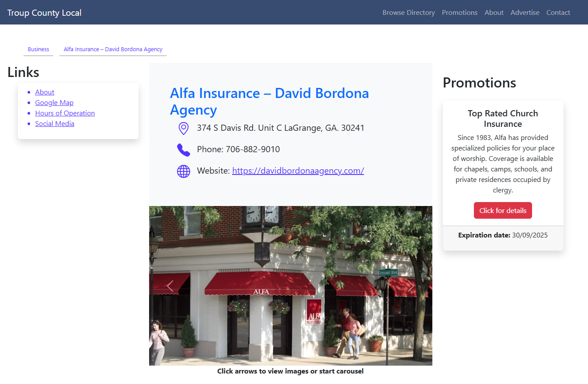Click the Alfa storefront carousel image
The width and height of the screenshot is (588, 384).
(291, 286)
